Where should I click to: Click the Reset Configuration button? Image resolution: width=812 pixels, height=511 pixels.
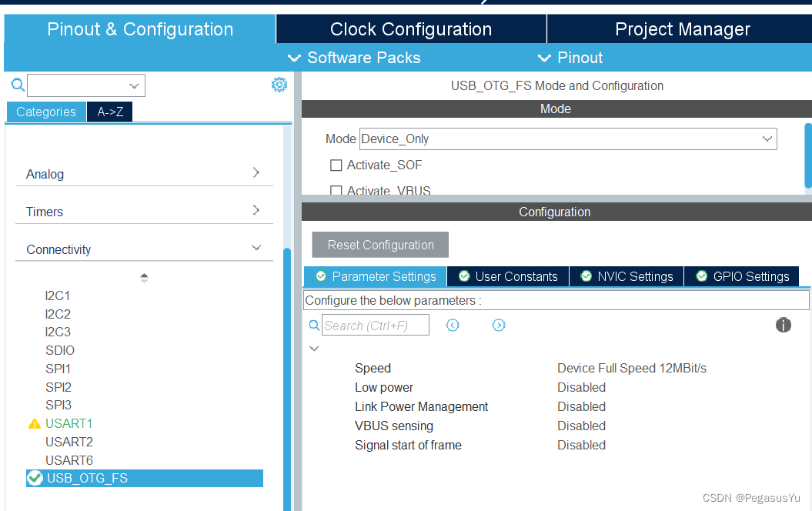380,245
